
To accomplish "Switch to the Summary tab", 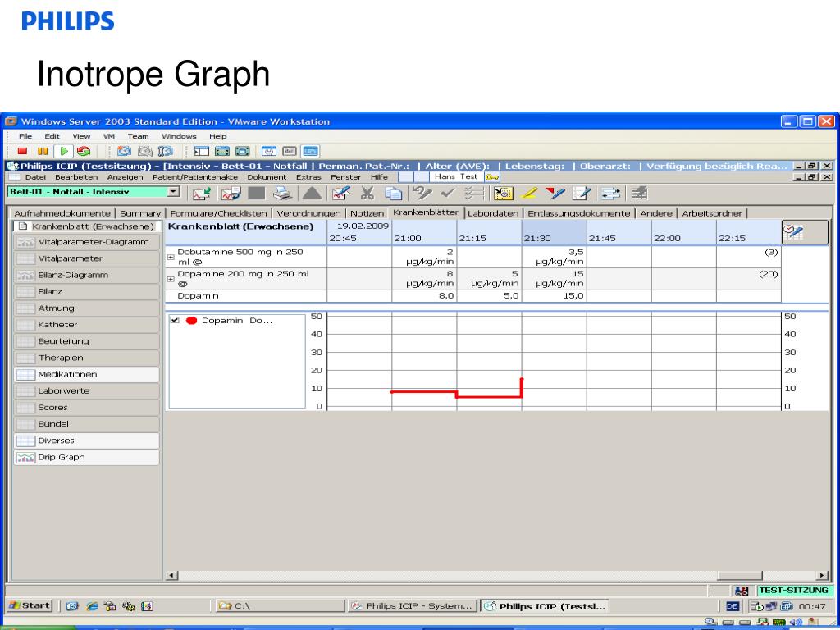I will point(140,213).
